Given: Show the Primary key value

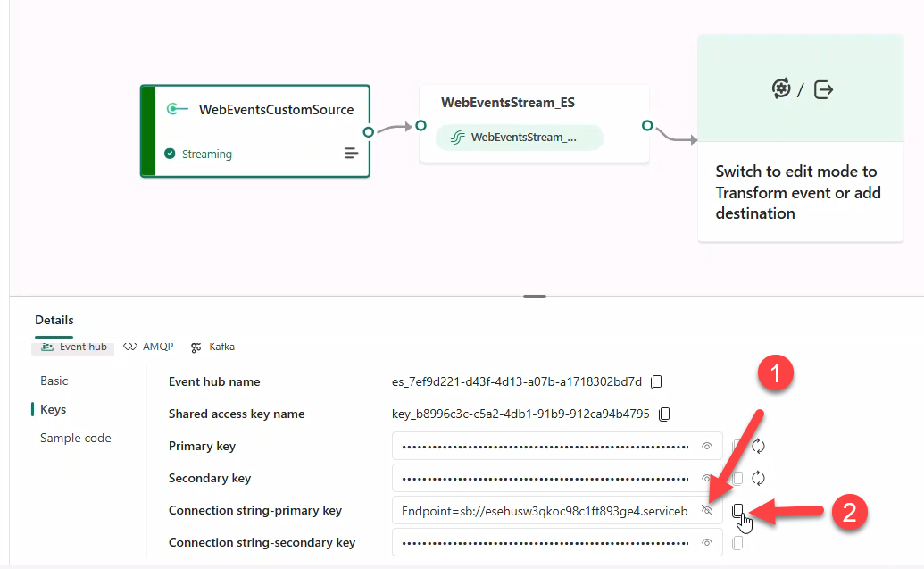Looking at the screenshot, I should pos(706,446).
